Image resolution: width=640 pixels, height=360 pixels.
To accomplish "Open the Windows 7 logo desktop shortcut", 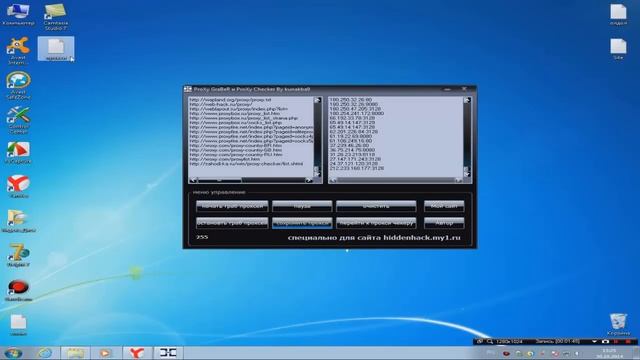I will tap(18, 255).
